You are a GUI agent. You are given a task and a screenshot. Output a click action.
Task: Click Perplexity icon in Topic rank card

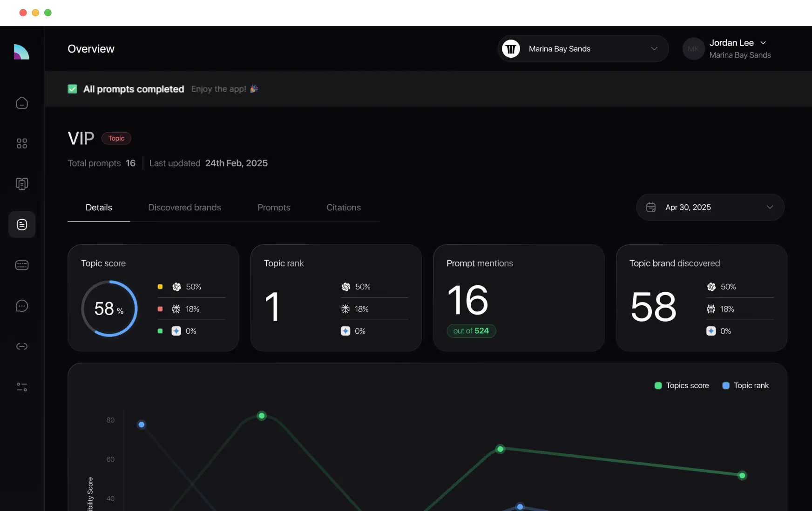(345, 309)
